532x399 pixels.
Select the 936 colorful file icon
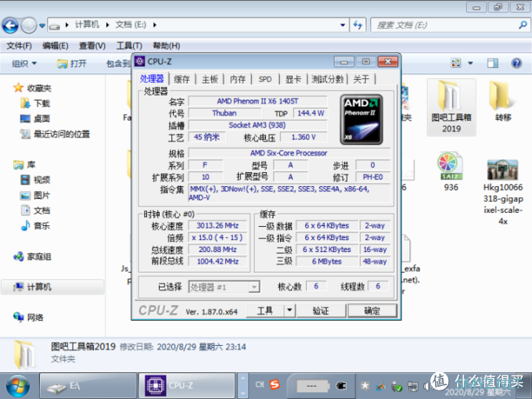pos(451,166)
